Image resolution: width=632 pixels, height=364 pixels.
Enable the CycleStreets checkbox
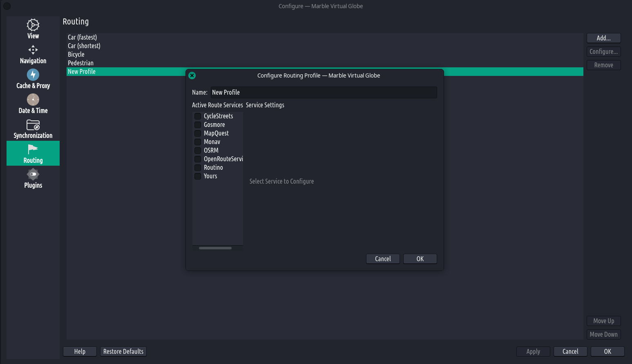click(198, 116)
